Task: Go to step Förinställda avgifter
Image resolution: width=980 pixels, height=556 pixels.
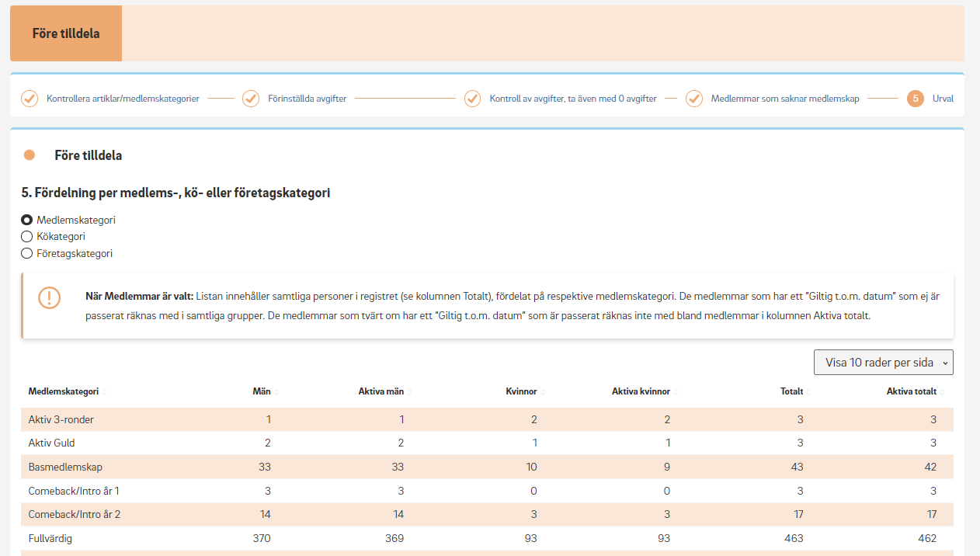Action: pyautogui.click(x=307, y=99)
